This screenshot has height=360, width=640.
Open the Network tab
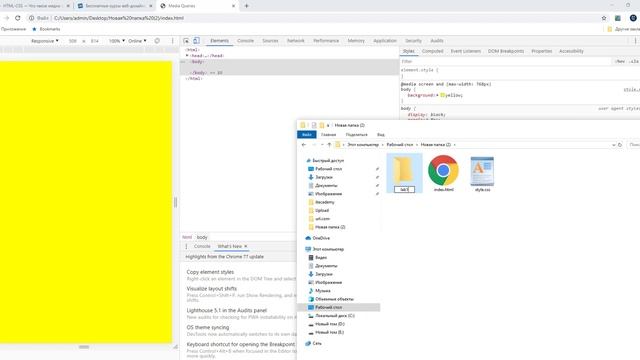(x=296, y=41)
